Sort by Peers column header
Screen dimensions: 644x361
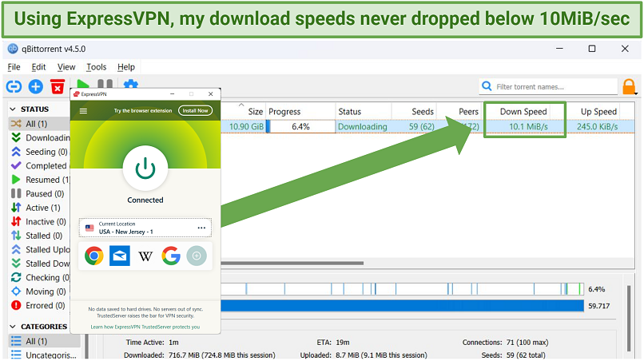pyautogui.click(x=459, y=111)
